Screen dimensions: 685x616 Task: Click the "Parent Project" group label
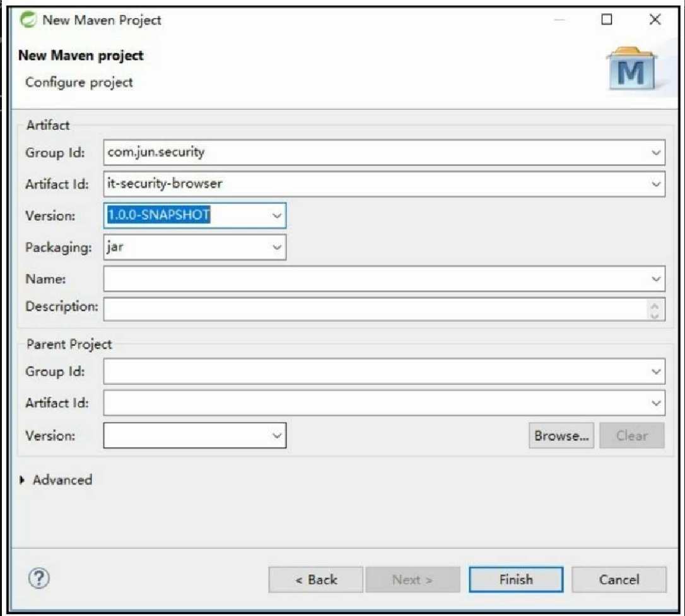(x=69, y=345)
